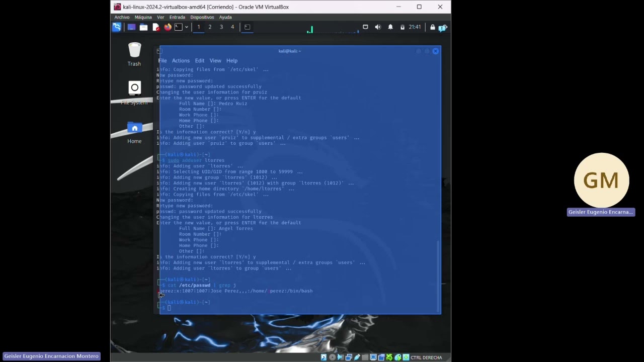Screen dimensions: 644x362
Task: Click the volume speaker icon
Action: tap(378, 27)
